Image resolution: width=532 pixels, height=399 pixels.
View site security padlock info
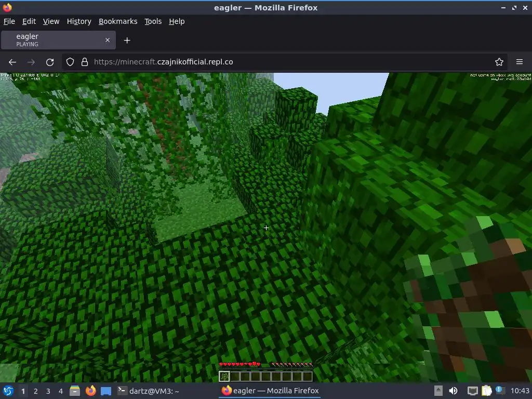click(x=85, y=62)
